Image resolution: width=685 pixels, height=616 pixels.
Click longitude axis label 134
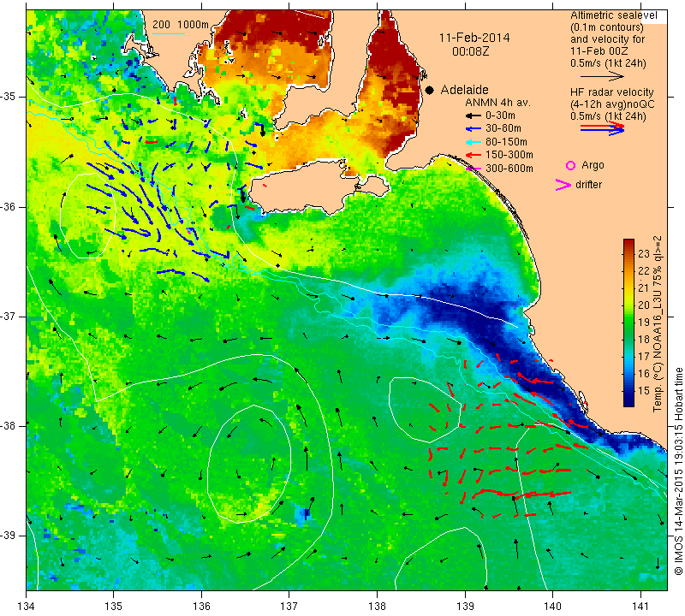click(x=27, y=607)
